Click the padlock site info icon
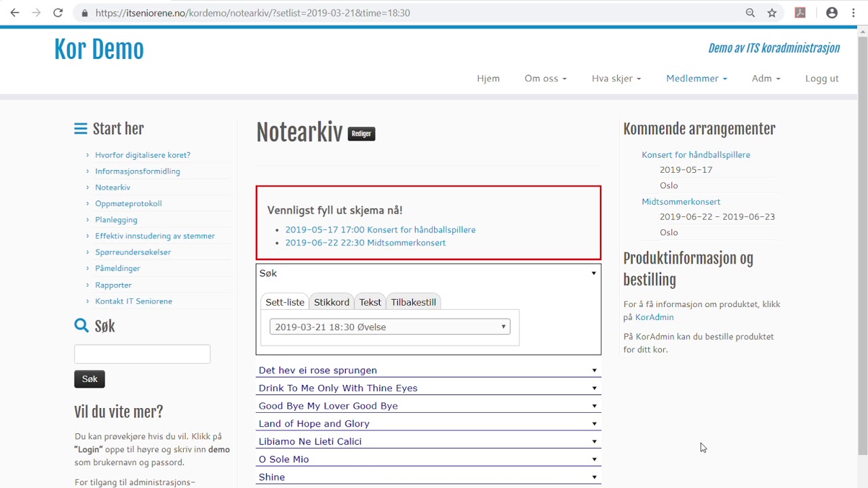Screen dimensions: 868x488 click(84, 13)
